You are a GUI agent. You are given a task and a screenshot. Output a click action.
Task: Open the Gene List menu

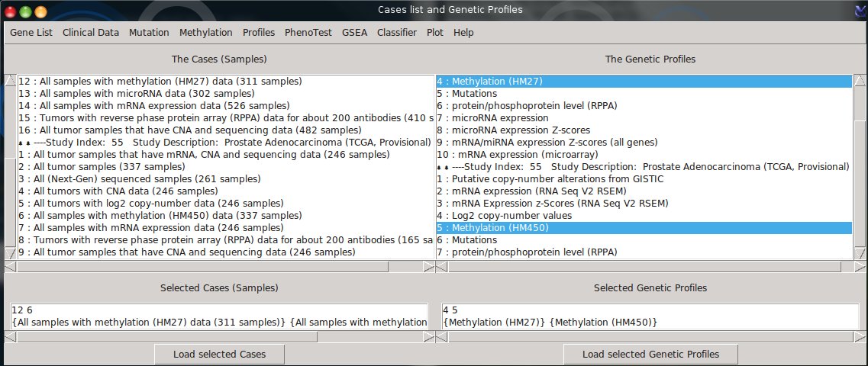click(31, 33)
